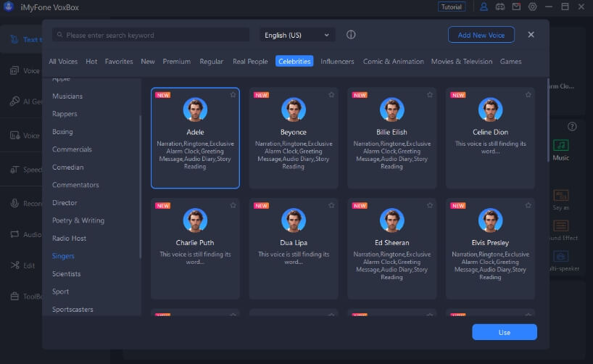Open the Text to Speech sidebar icon
This screenshot has height=364, width=593.
(x=14, y=39)
